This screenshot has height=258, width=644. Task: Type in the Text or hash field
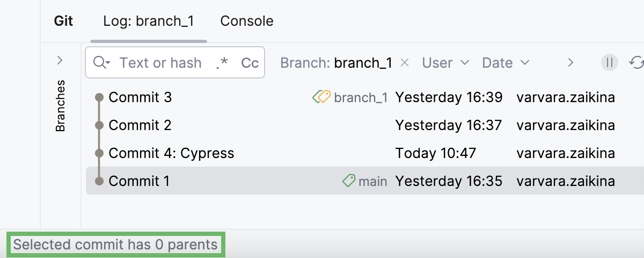point(161,63)
